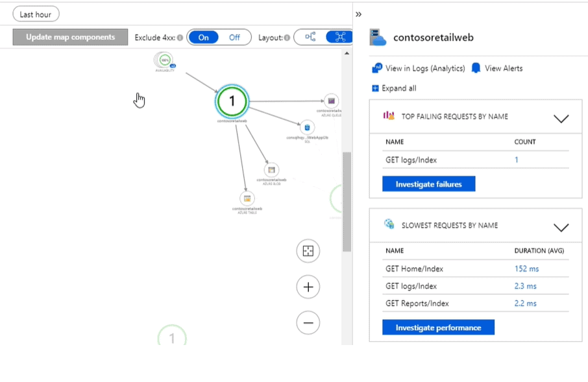
Task: Show info tooltip for Exclude 4xx
Action: point(180,38)
